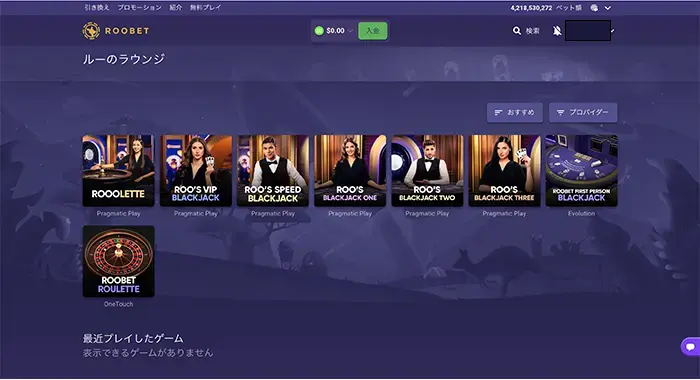Click Pragmatic Play under Roo's VIP Blackjack
This screenshot has height=380, width=700.
196,213
